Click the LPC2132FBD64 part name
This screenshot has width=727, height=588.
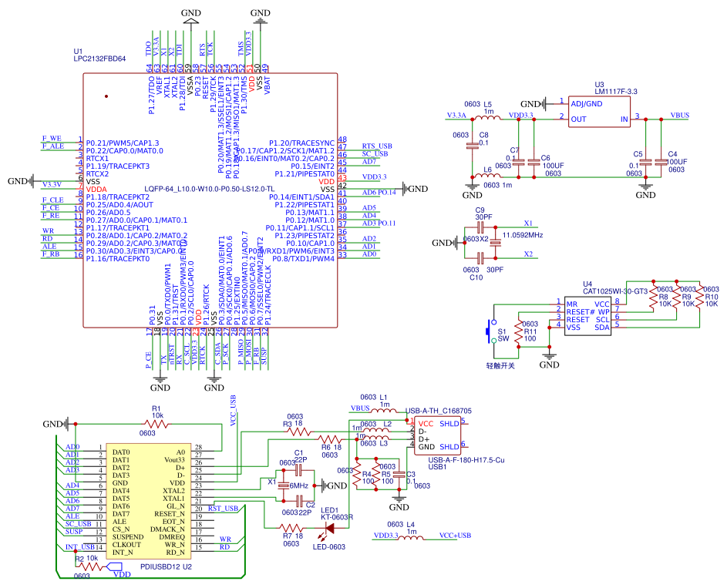coord(99,59)
